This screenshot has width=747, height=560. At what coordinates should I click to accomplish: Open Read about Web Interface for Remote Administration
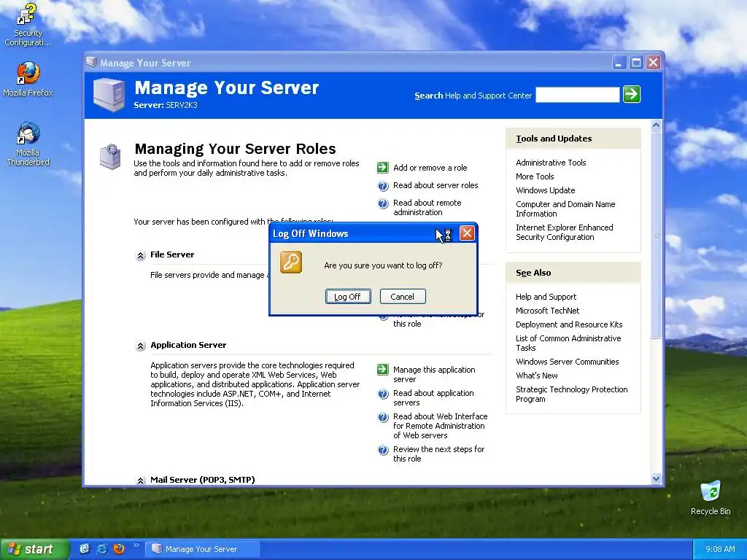click(x=440, y=426)
